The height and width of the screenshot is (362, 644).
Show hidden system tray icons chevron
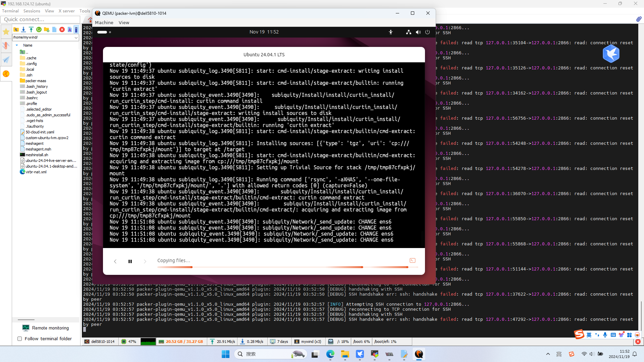point(548,354)
